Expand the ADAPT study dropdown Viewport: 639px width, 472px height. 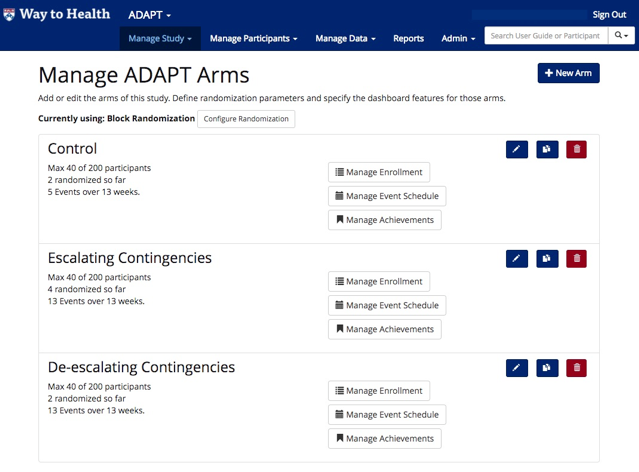point(149,15)
